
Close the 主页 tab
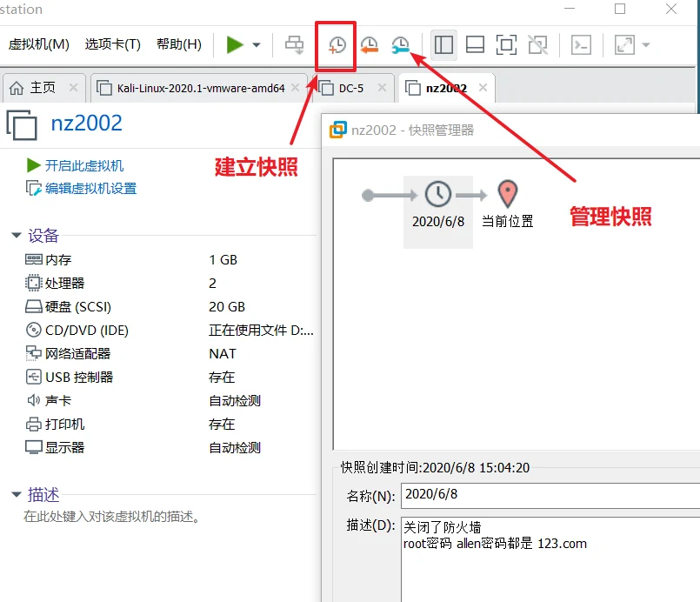click(73, 88)
